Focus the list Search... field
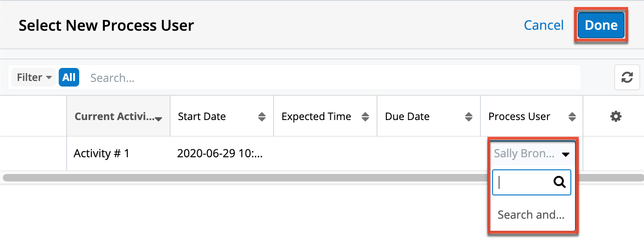This screenshot has width=644, height=241. [326, 78]
